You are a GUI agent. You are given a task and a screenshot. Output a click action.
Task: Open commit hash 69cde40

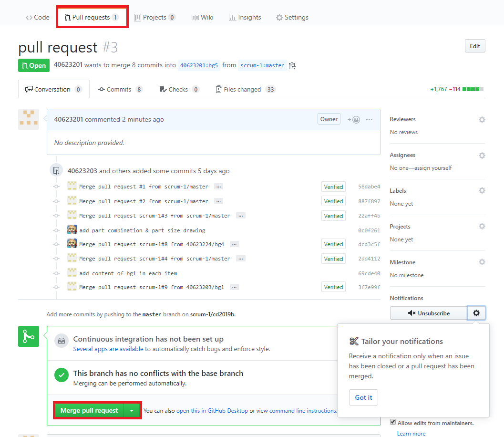[369, 273]
